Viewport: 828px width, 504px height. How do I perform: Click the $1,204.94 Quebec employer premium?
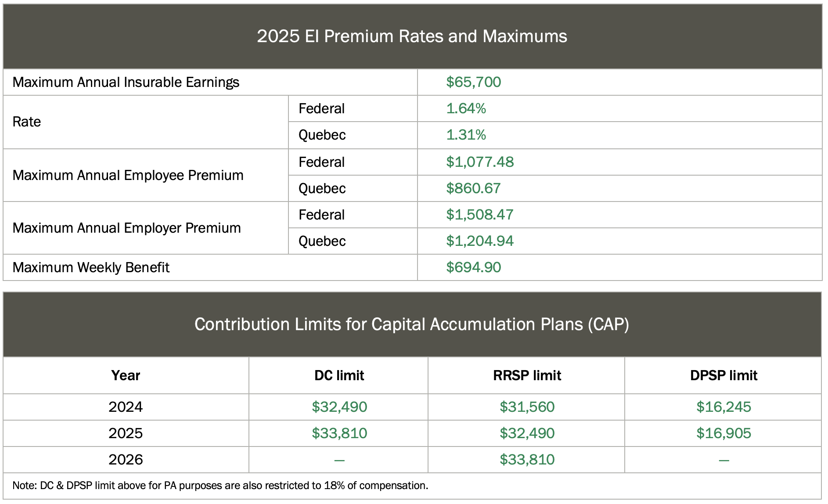(479, 241)
